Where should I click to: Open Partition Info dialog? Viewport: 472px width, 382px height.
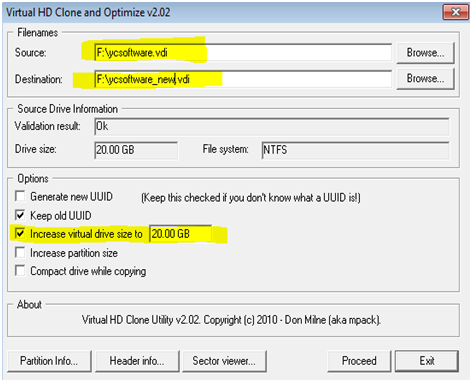tap(49, 361)
